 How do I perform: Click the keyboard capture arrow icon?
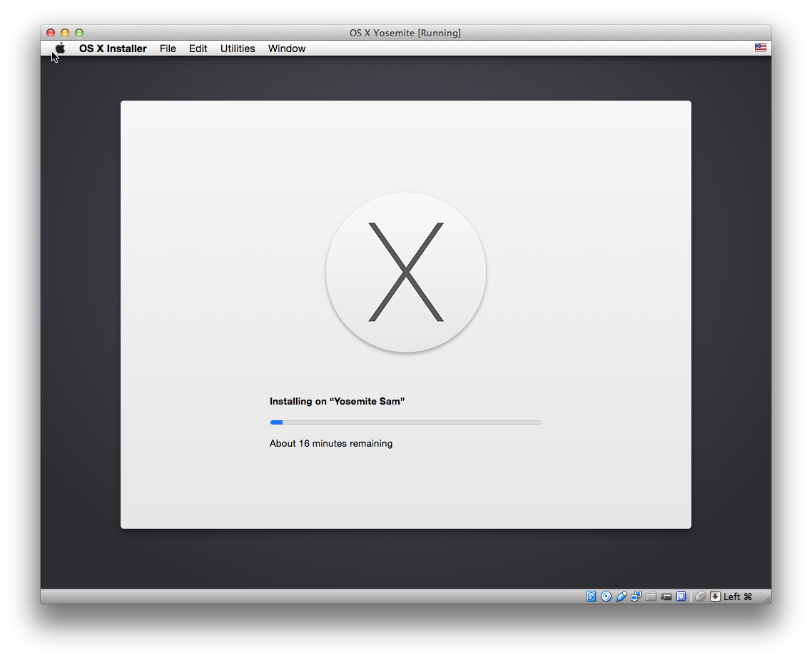(x=715, y=596)
